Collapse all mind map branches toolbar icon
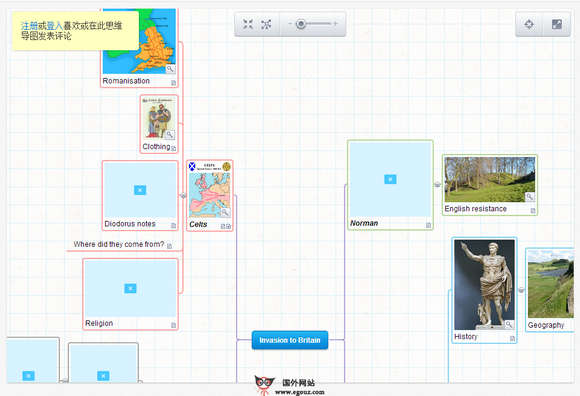This screenshot has width=580, height=396. (248, 24)
